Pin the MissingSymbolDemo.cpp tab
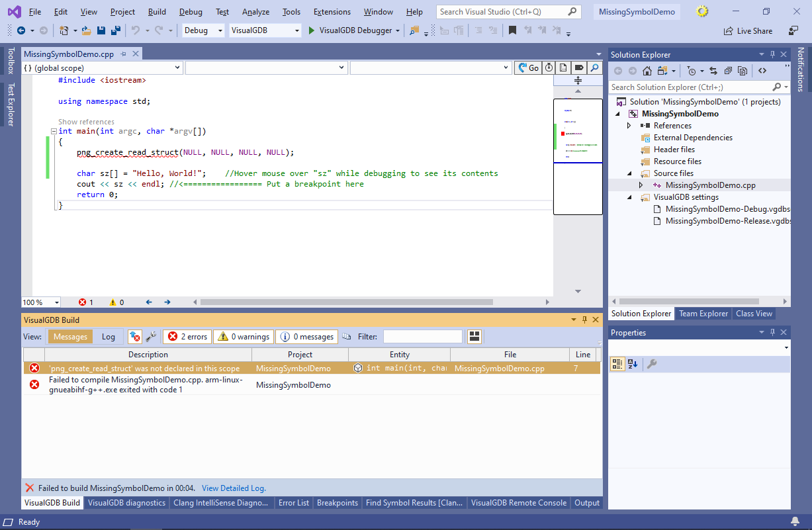812x530 pixels. (124, 54)
